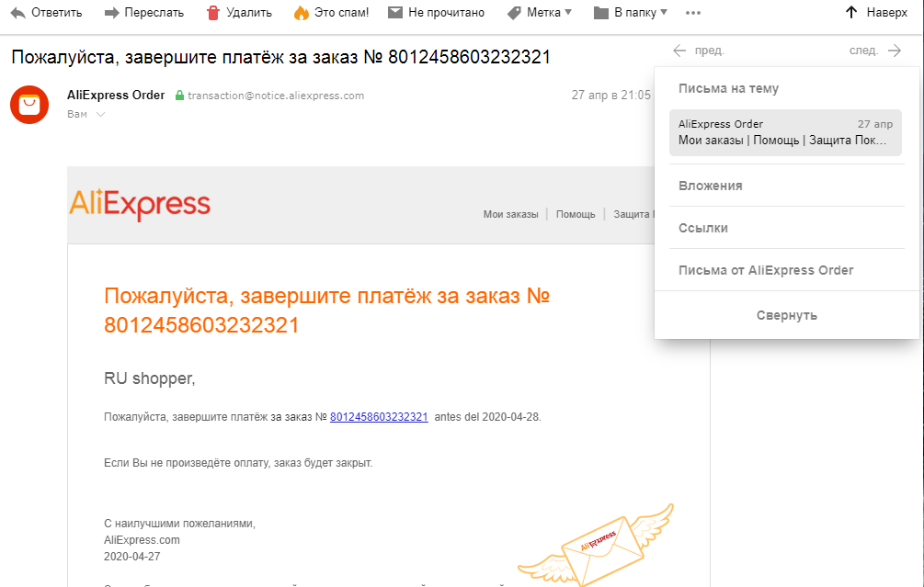The height and width of the screenshot is (587, 924).
Task: Open the В папку dropdown arrow
Action: click(x=664, y=12)
